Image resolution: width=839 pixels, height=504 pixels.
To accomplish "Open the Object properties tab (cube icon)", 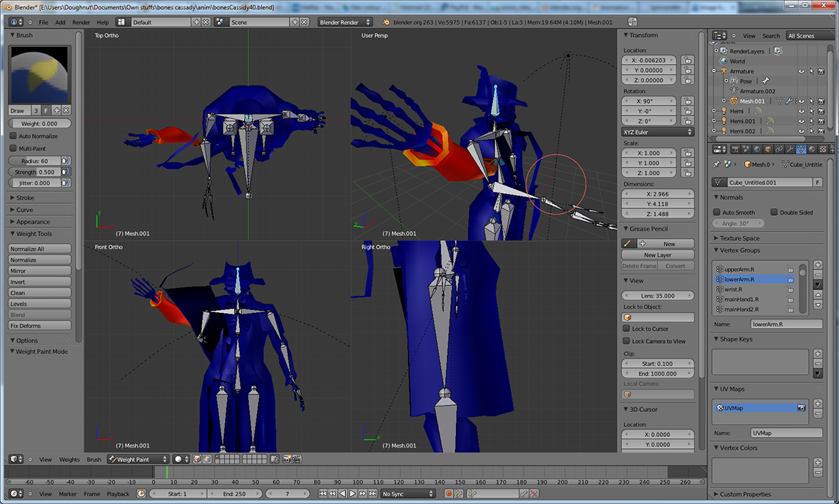I will tap(768, 149).
